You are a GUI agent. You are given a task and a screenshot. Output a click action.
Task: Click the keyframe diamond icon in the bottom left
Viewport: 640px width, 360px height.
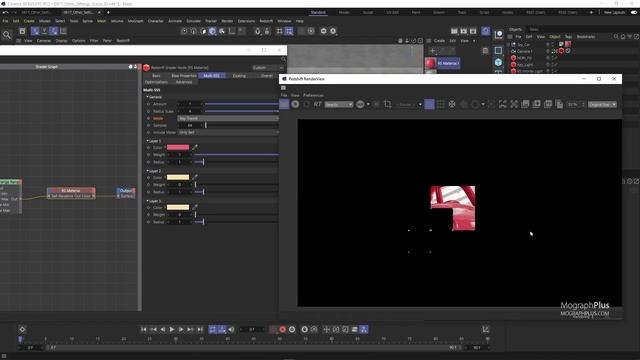tap(22, 329)
